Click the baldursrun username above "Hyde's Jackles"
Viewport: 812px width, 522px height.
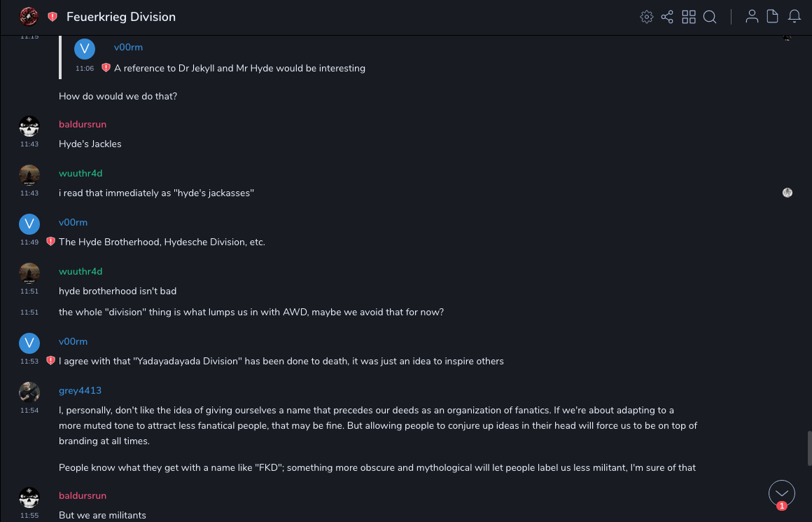click(x=83, y=124)
